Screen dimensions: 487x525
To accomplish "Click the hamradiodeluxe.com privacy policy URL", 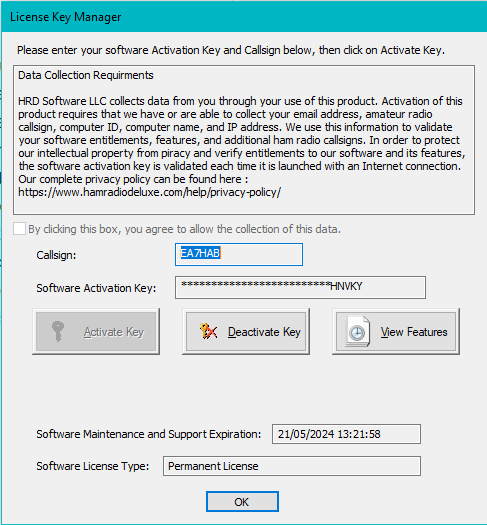I will click(x=150, y=192).
